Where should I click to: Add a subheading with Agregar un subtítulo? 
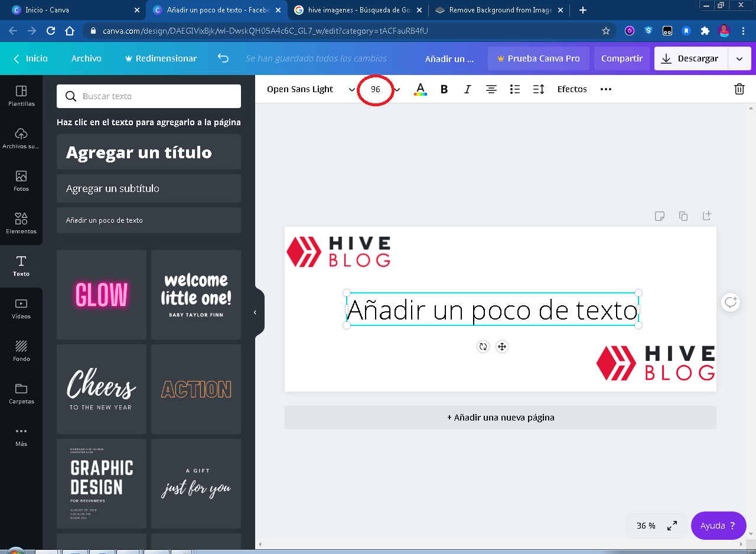pos(149,188)
